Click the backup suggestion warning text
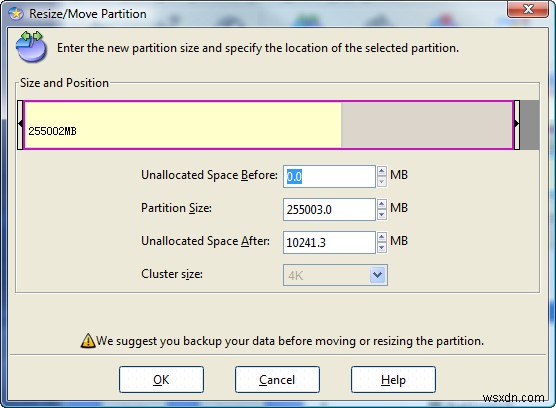Screen dimensions: 556x408 (290, 341)
